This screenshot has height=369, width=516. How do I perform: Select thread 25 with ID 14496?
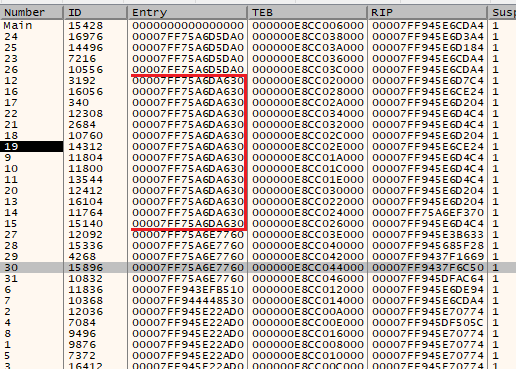point(258,48)
